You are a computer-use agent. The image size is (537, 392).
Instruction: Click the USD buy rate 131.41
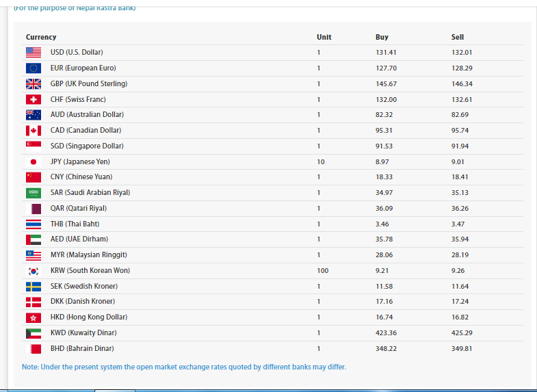pos(386,53)
